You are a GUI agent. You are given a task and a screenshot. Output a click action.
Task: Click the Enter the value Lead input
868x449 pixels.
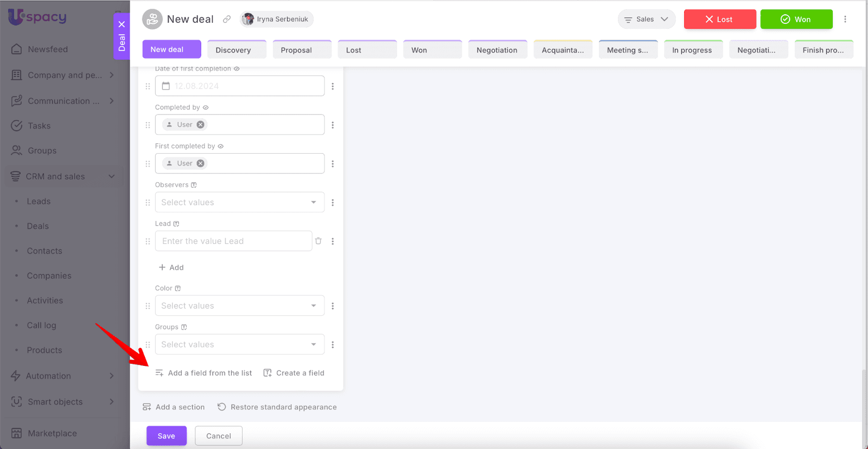[233, 241]
